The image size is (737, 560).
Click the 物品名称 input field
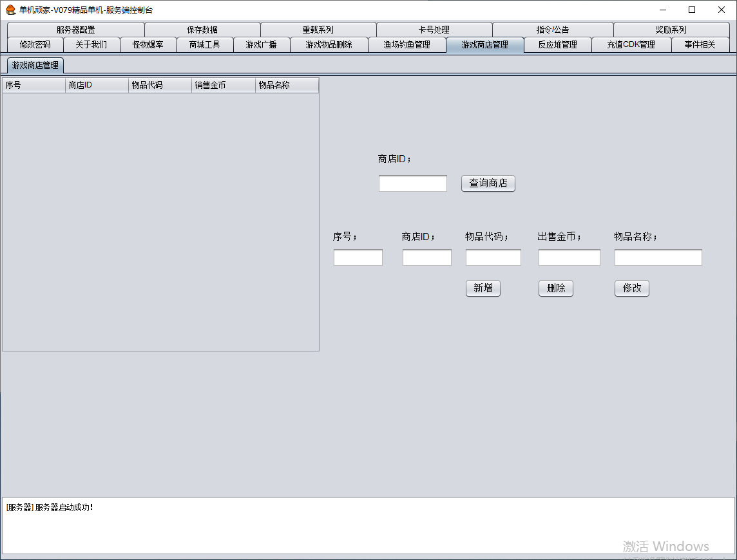click(x=658, y=257)
